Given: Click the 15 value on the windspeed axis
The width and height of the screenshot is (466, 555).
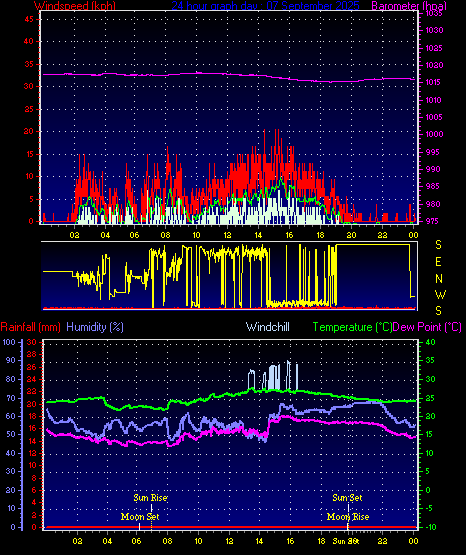Looking at the screenshot, I should pyautogui.click(x=29, y=154).
